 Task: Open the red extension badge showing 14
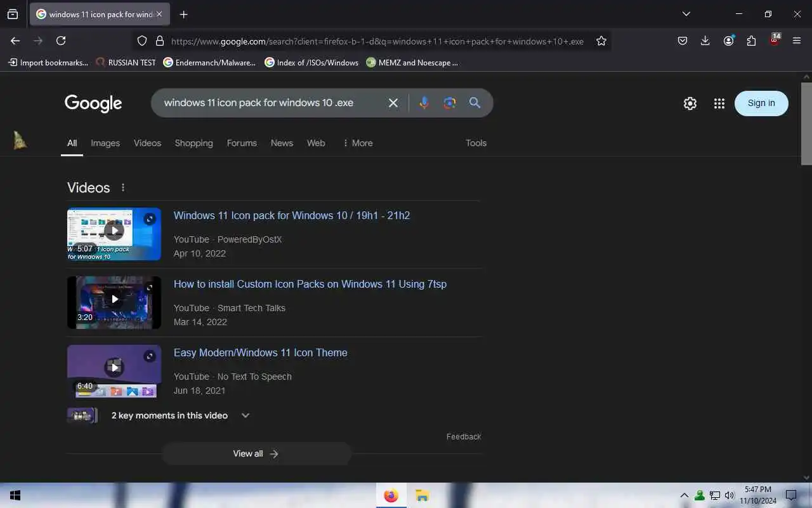pos(775,39)
